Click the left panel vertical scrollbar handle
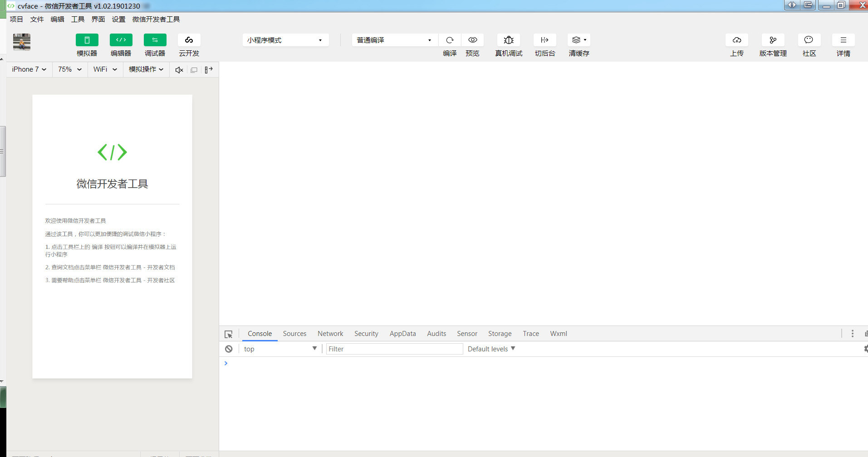This screenshot has width=868, height=457. 3,151
